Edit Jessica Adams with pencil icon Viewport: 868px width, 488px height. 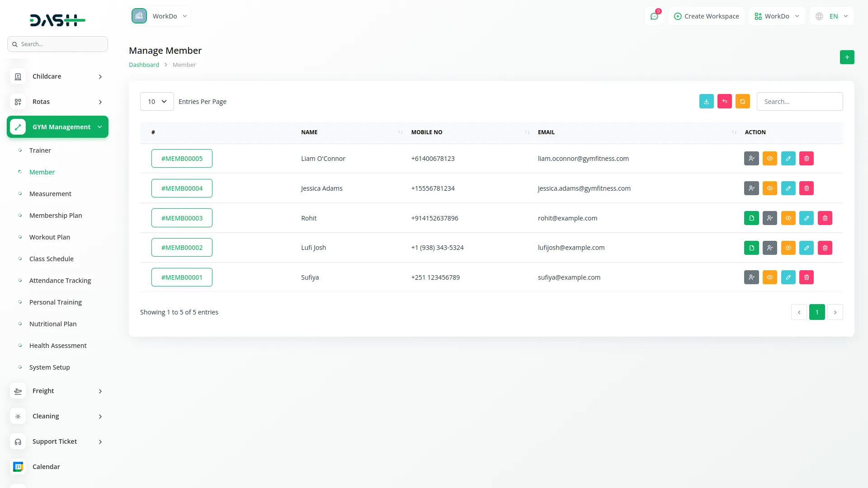788,188
